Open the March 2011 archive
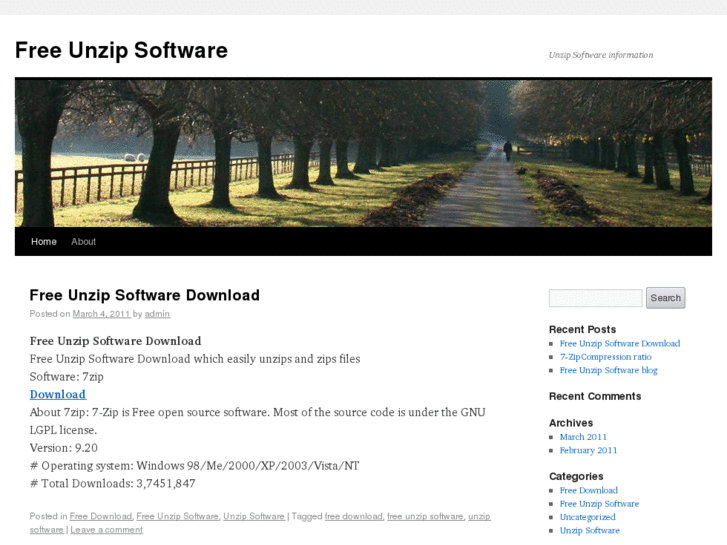This screenshot has width=727, height=545. (x=583, y=437)
